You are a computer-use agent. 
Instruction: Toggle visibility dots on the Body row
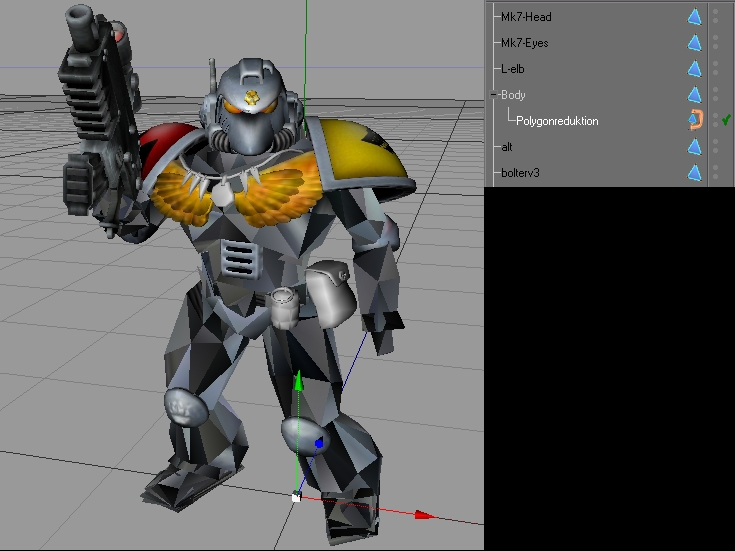click(x=715, y=94)
